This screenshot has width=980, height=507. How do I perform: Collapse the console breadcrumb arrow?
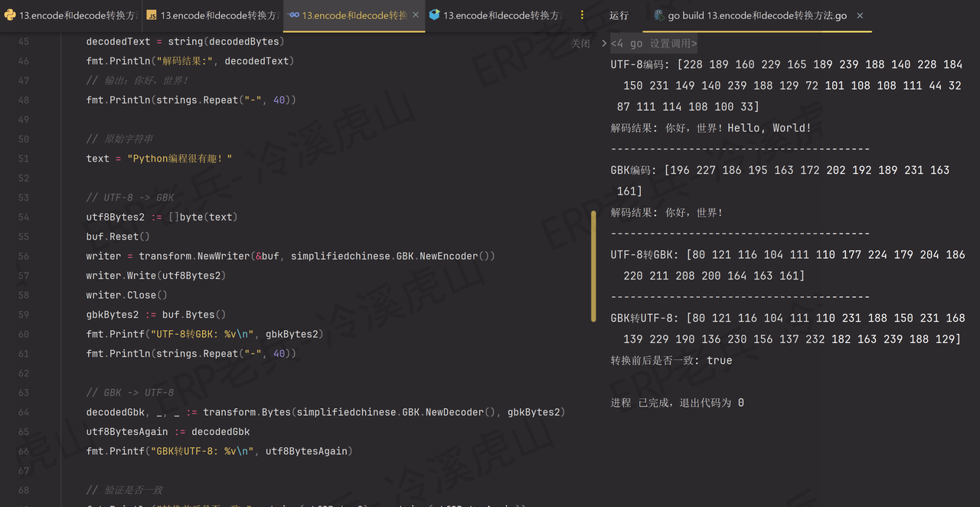(603, 44)
